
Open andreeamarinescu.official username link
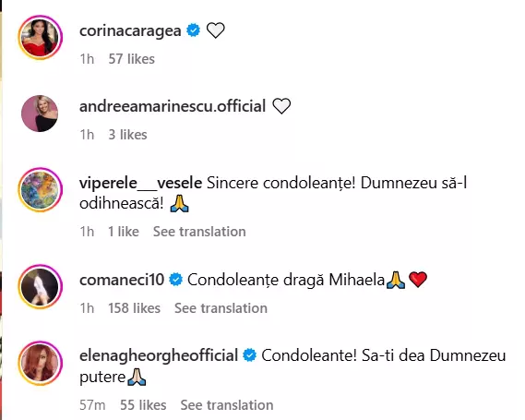(x=173, y=106)
